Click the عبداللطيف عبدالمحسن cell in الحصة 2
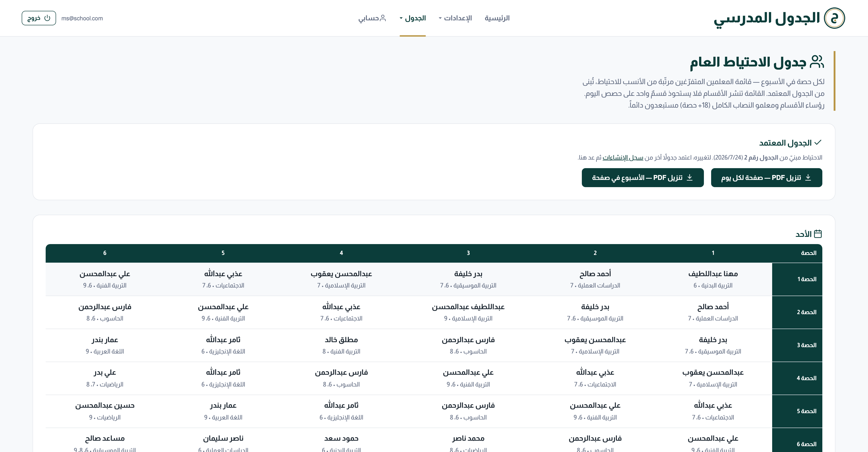868x452 pixels. click(468, 312)
